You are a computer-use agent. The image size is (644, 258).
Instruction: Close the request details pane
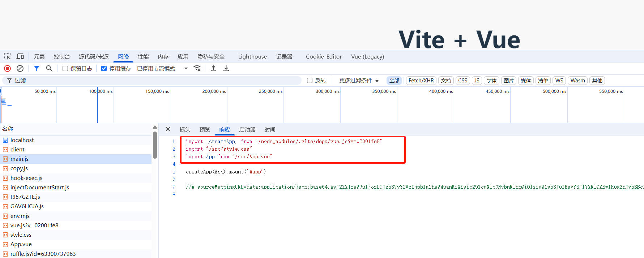coord(168,129)
